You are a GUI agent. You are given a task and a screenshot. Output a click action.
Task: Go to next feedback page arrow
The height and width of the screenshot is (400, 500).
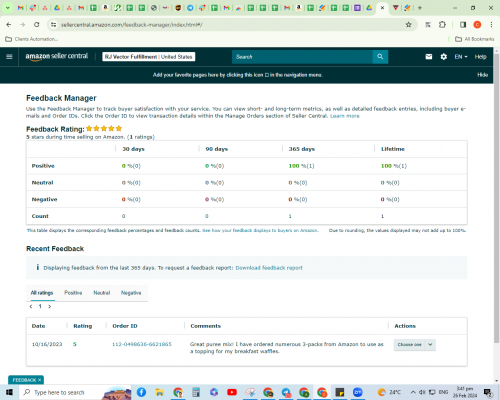click(x=50, y=306)
